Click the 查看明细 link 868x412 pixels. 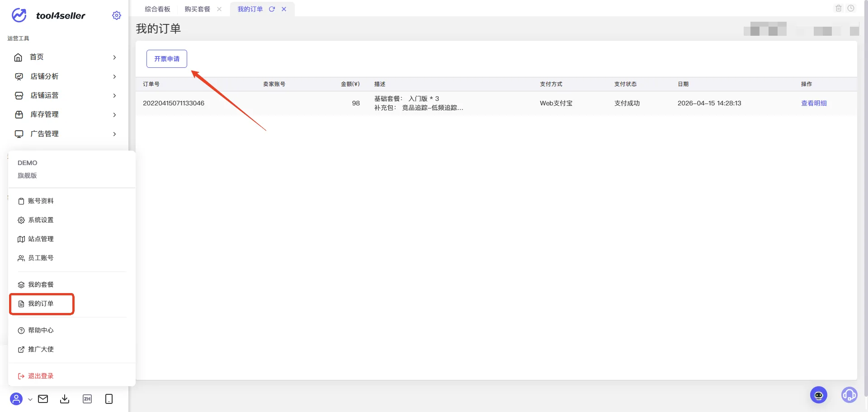(814, 103)
